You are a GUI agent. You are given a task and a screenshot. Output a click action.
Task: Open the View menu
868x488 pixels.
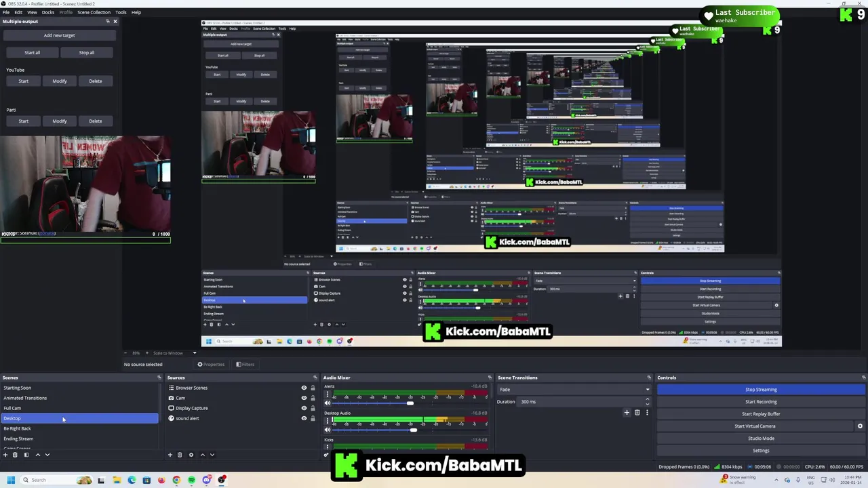point(32,12)
